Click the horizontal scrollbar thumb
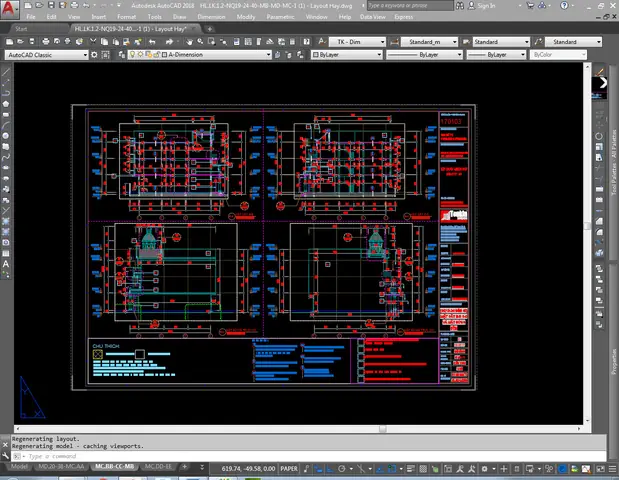This screenshot has height=480, width=619. (383, 429)
